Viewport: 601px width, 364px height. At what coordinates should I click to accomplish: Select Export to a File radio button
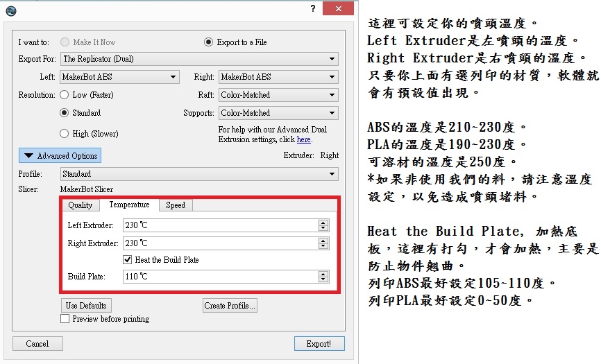pos(208,42)
